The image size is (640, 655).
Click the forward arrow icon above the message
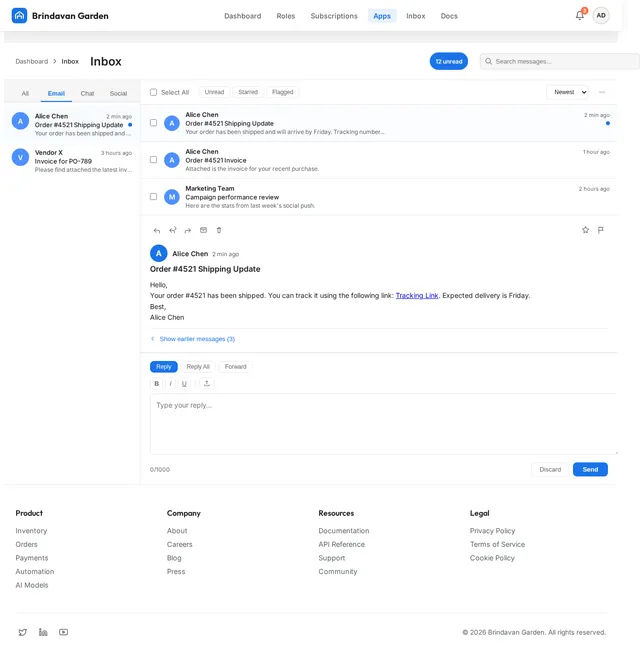tap(188, 230)
